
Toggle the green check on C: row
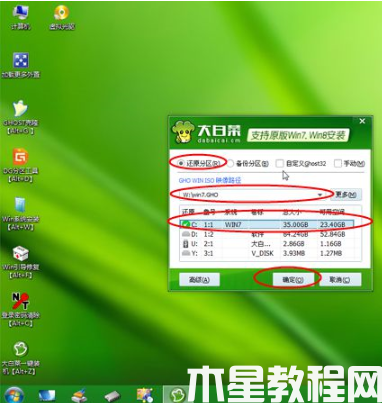pyautogui.click(x=186, y=224)
